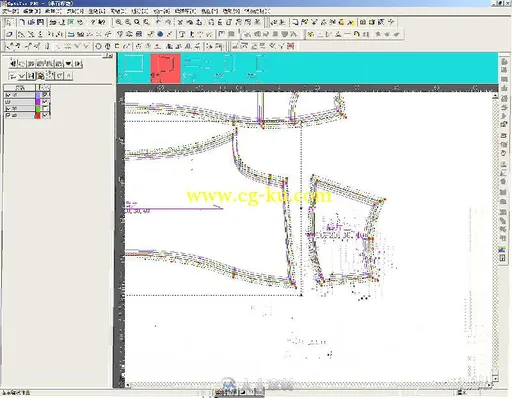Click the yellow lock icon in panel
This screenshot has width=512, height=398.
[41, 76]
